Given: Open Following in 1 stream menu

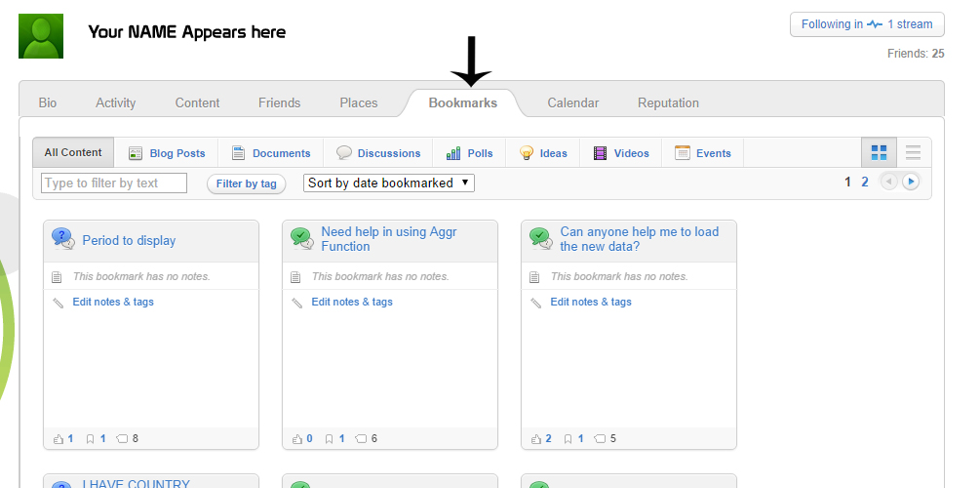Looking at the screenshot, I should [x=866, y=24].
